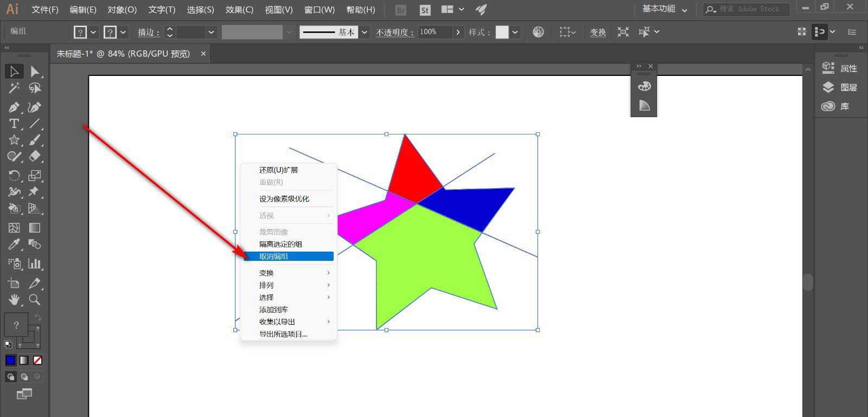
Task: Select the Pen tool
Action: tap(14, 107)
